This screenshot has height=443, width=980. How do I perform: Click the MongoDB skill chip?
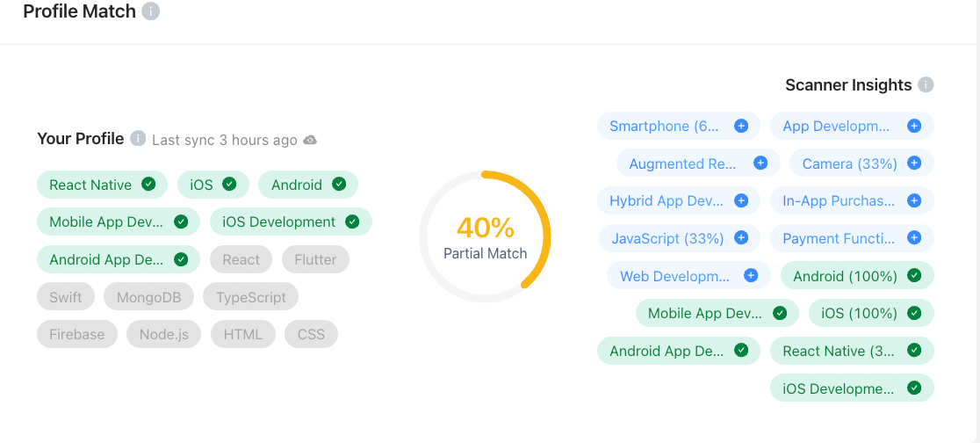148,297
